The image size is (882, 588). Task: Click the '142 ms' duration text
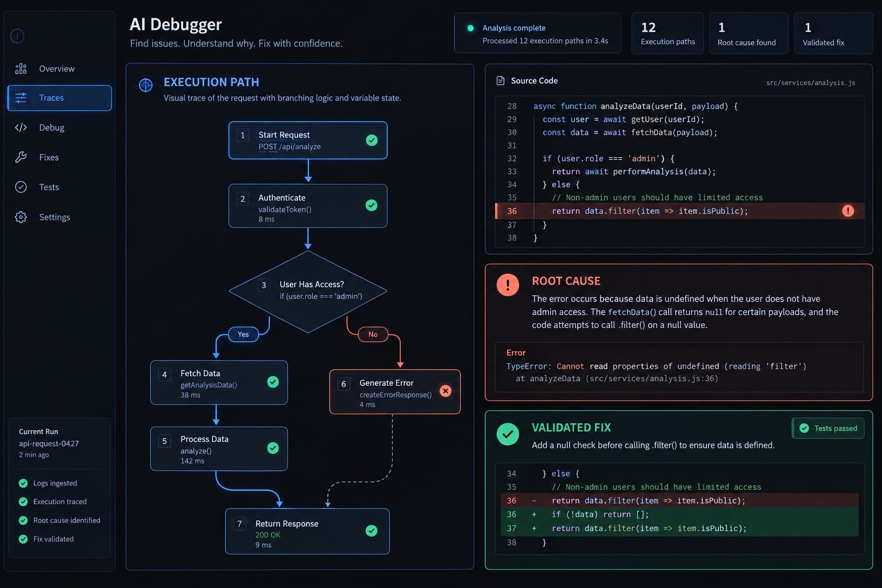pyautogui.click(x=192, y=461)
